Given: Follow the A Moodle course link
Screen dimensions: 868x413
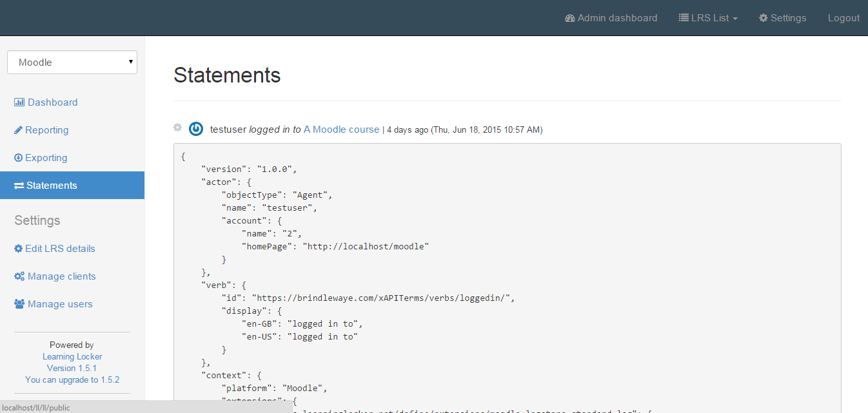Looking at the screenshot, I should 341,130.
